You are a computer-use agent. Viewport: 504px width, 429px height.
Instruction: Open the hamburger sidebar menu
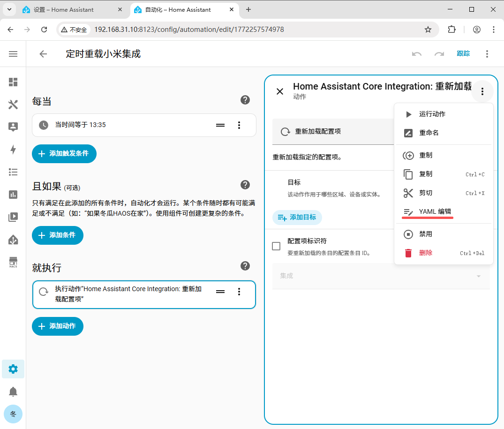coord(13,54)
